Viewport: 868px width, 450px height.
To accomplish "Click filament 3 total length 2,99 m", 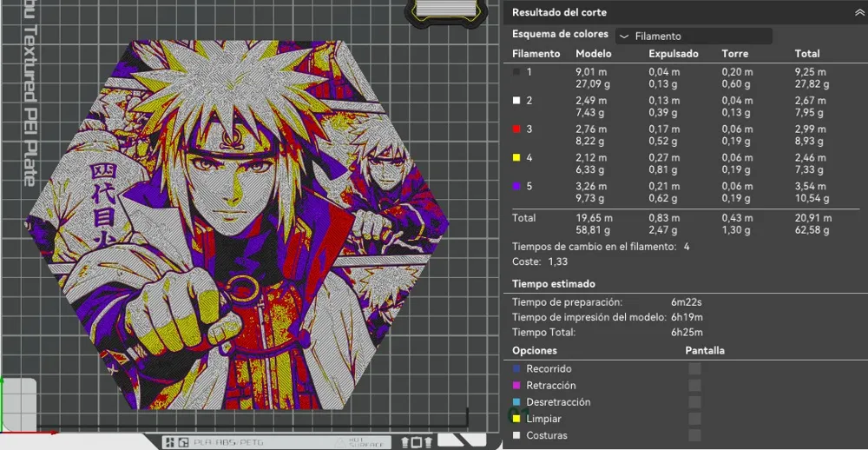I will 811,129.
